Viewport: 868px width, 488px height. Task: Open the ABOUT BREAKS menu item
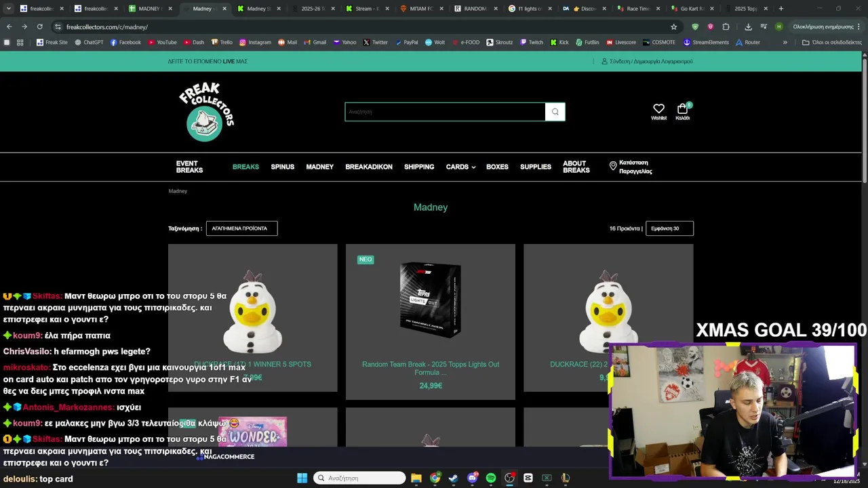(576, 167)
